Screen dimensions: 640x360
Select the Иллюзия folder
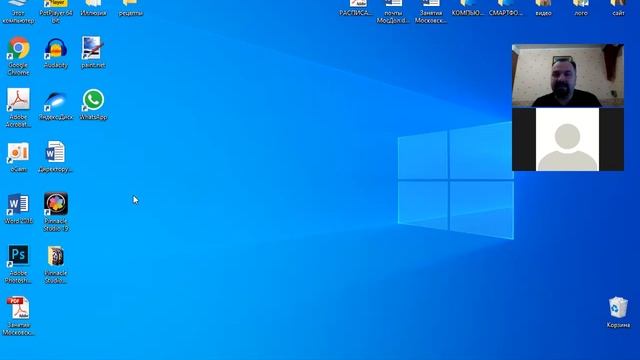pyautogui.click(x=93, y=8)
